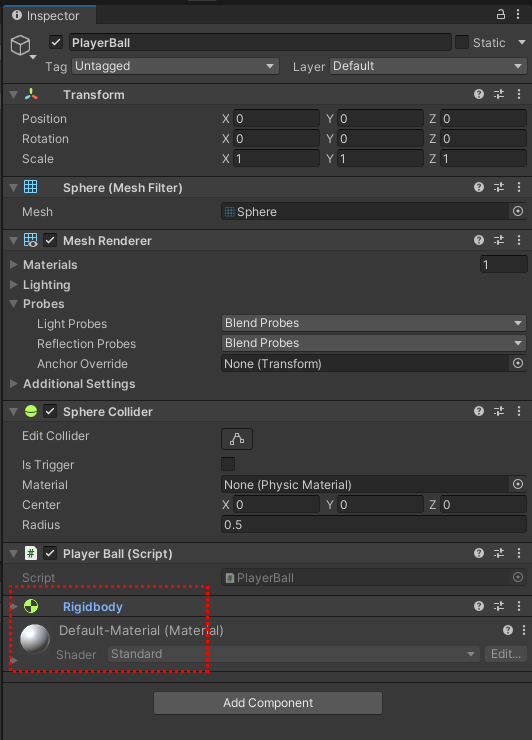This screenshot has height=740, width=532.
Task: Open Mesh Renderer more options menu
Action: [519, 240]
